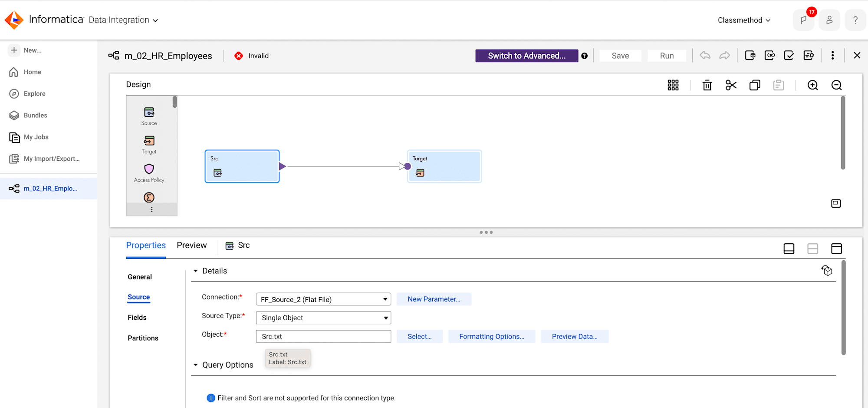Select the Src node on canvas
Image resolution: width=868 pixels, height=408 pixels.
pos(242,166)
